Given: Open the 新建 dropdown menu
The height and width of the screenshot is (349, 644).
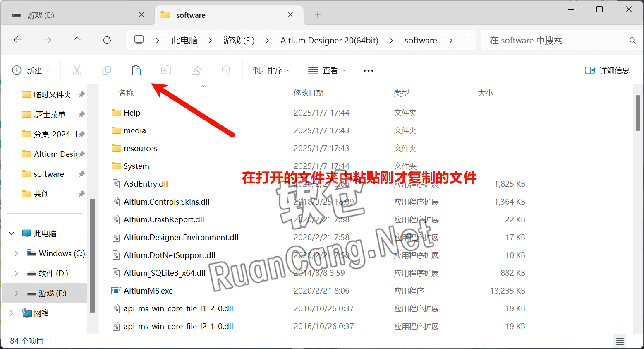Looking at the screenshot, I should point(31,70).
